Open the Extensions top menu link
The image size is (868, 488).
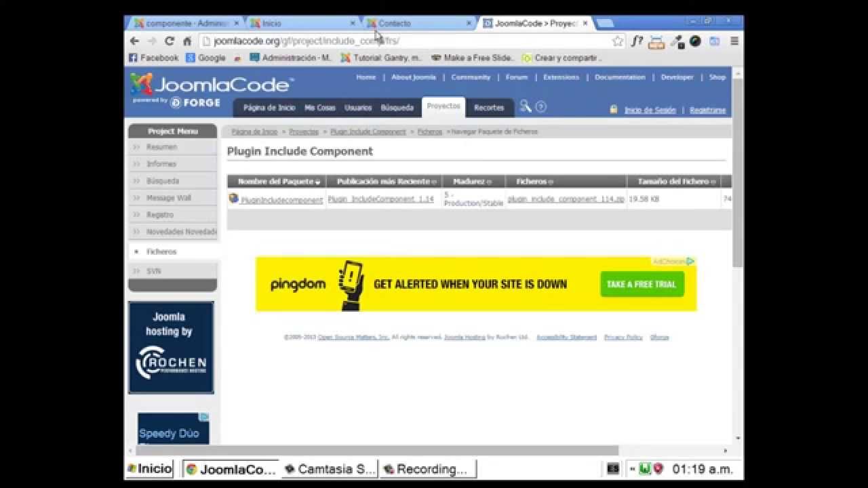point(561,77)
